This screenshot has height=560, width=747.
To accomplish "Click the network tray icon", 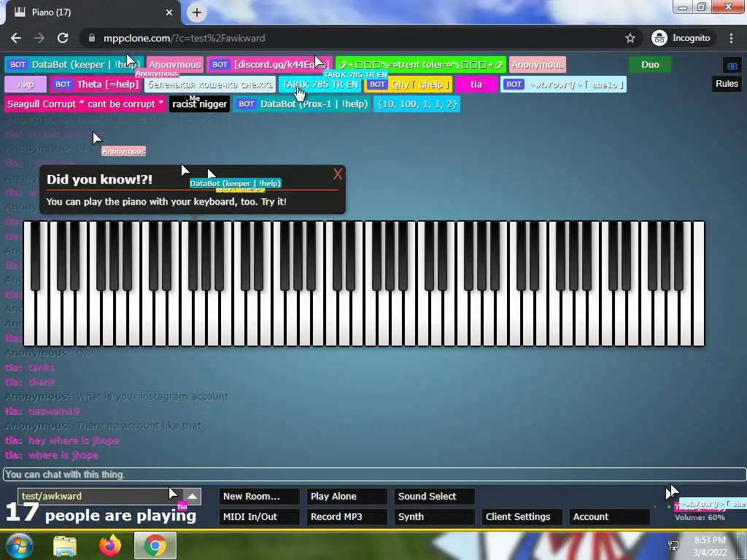I will click(x=673, y=545).
